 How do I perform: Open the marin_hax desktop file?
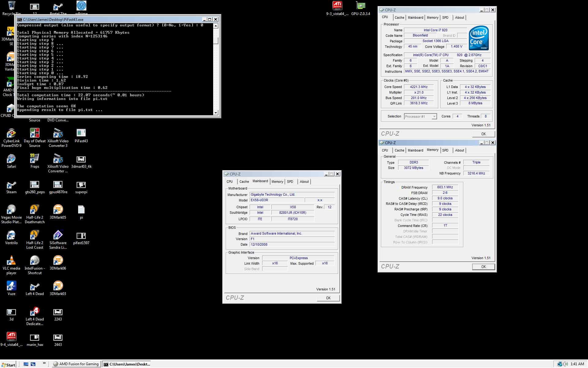35,338
